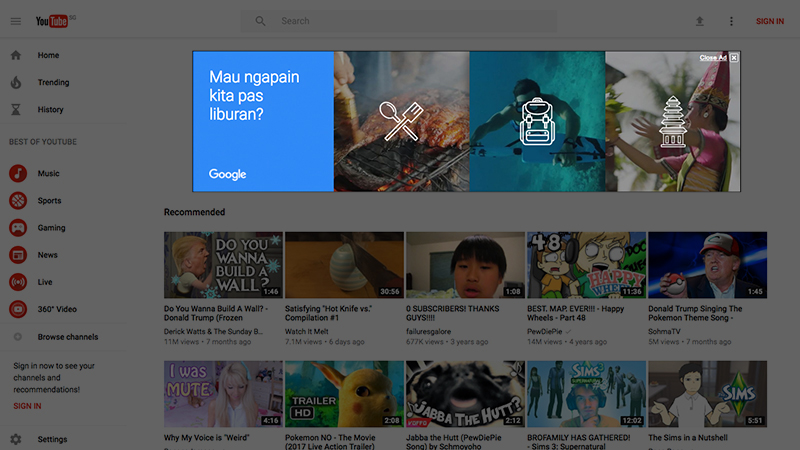Open History from the sidebar
Screen dimensions: 800x450
coord(50,110)
